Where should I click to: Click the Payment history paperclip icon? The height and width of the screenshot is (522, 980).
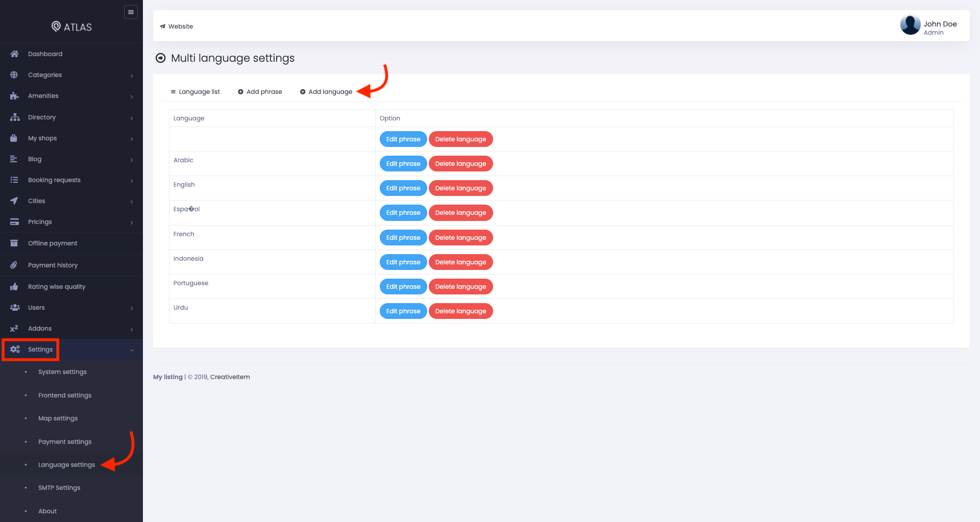click(x=14, y=265)
